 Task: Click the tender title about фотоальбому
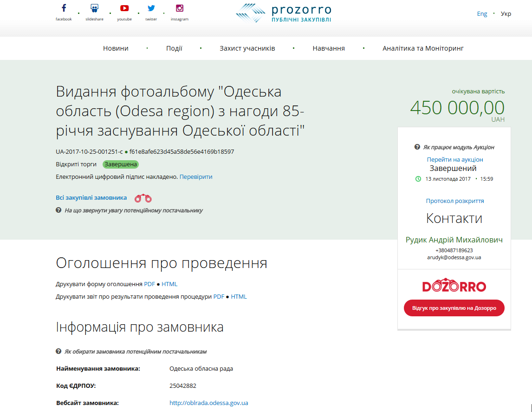180,111
